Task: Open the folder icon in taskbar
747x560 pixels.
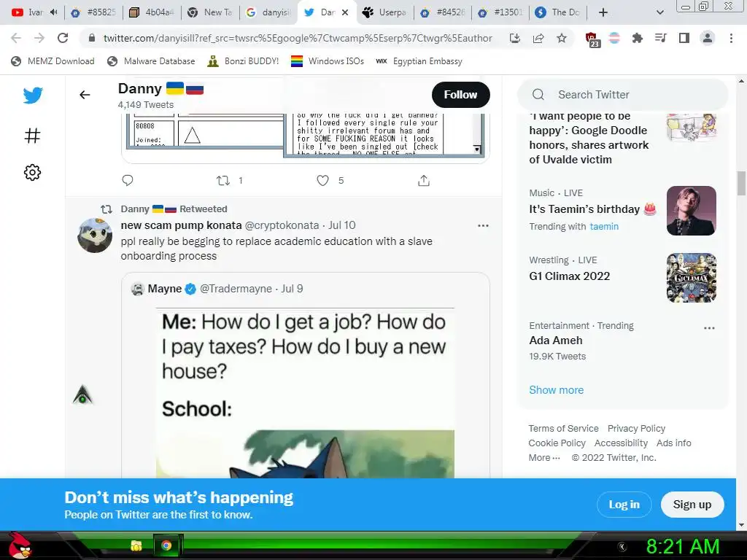Action: (x=136, y=545)
